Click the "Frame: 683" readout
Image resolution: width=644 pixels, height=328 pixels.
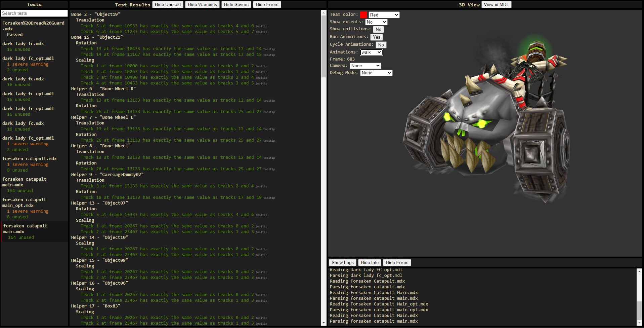coord(342,59)
